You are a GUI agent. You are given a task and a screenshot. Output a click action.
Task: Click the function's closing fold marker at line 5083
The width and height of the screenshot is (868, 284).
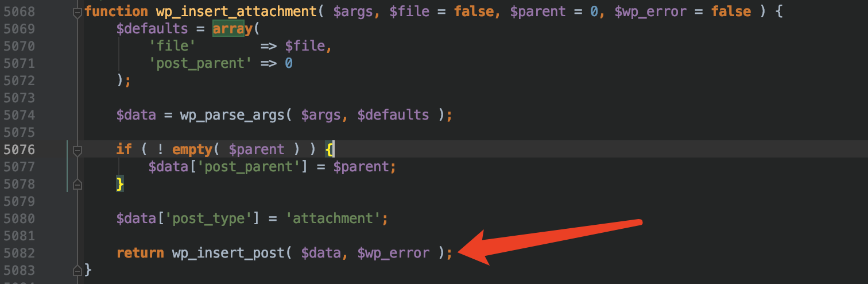coord(77,269)
